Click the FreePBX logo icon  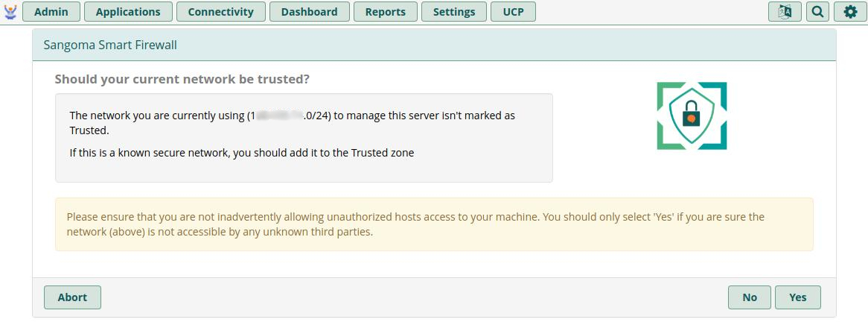pyautogui.click(x=10, y=11)
